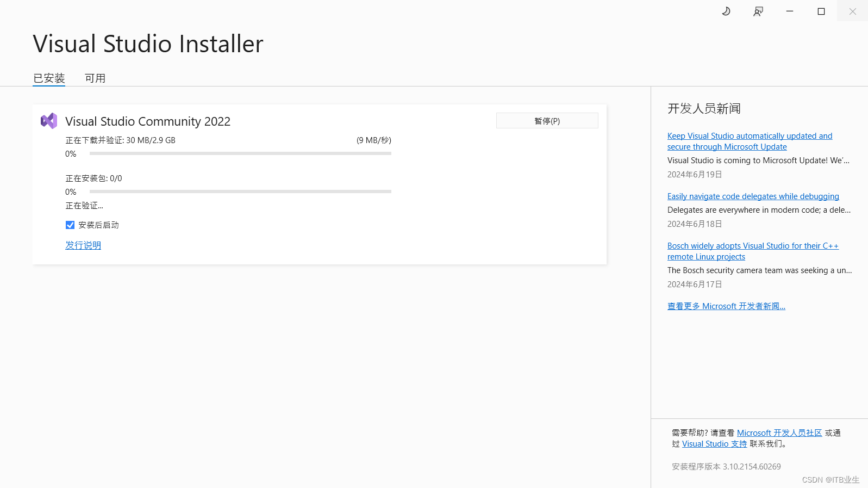Close the Visual Studio Installer window
The image size is (868, 488).
[x=853, y=11]
